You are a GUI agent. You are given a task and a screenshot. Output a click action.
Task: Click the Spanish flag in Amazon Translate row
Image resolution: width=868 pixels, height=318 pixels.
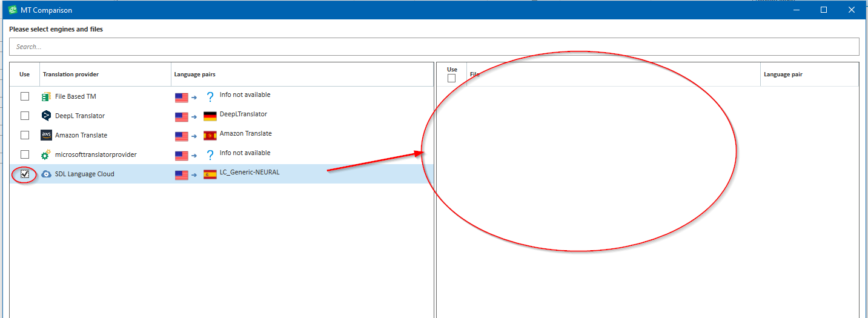pyautogui.click(x=210, y=136)
